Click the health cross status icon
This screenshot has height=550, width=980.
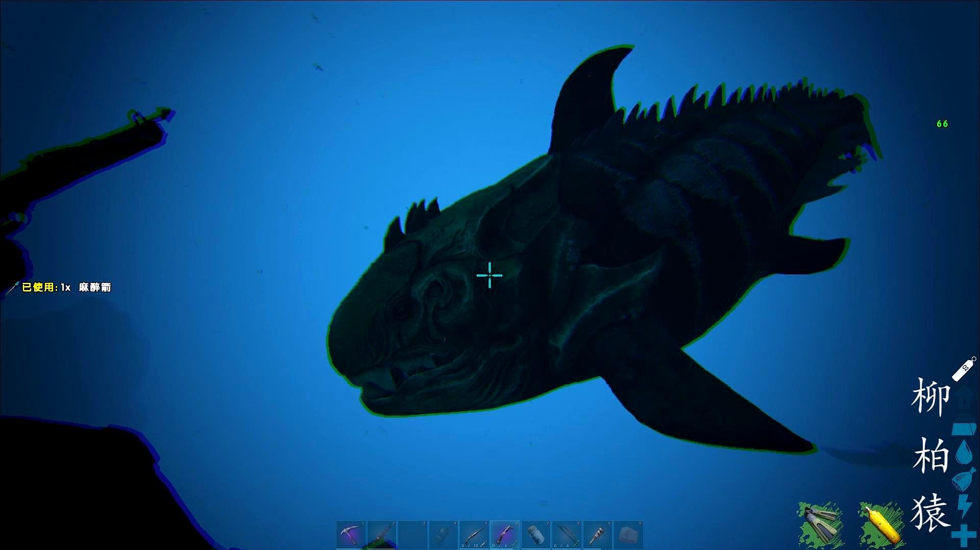click(964, 535)
